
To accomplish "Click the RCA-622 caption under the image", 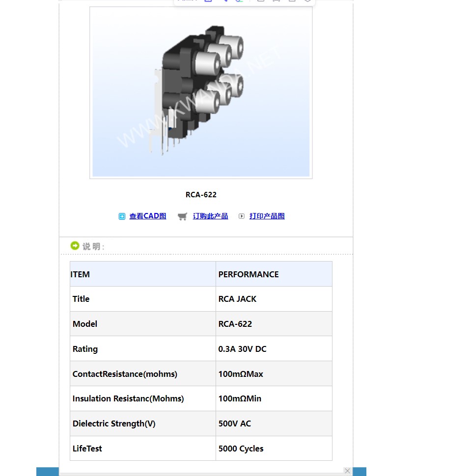I will pyautogui.click(x=201, y=195).
